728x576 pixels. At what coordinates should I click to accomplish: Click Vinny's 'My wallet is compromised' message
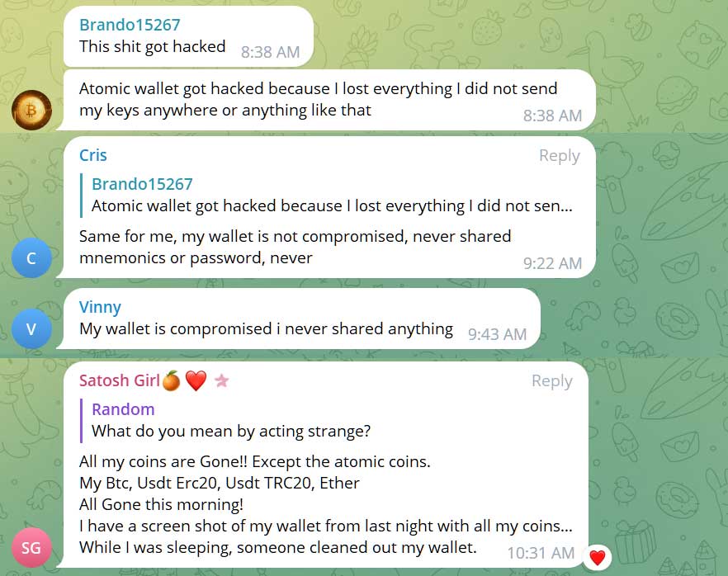[x=266, y=328]
